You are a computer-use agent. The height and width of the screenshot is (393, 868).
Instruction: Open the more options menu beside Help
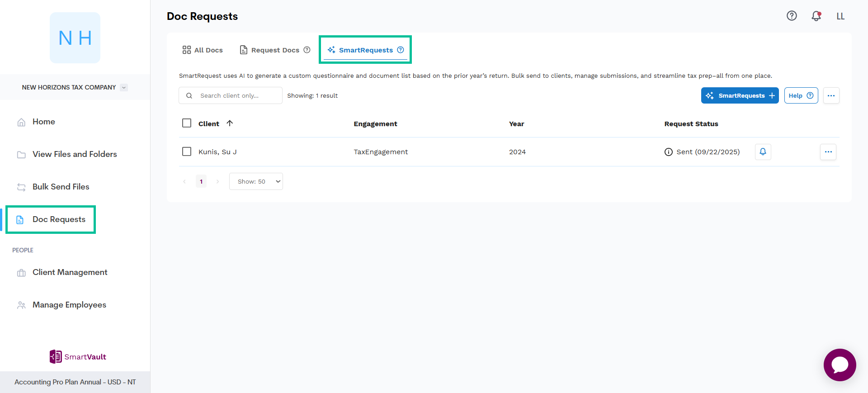pos(831,95)
